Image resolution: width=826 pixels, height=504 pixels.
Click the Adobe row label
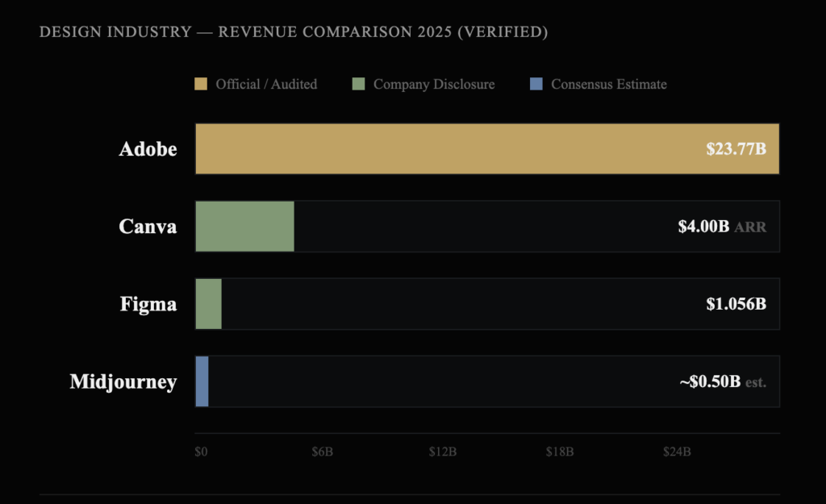[148, 149]
